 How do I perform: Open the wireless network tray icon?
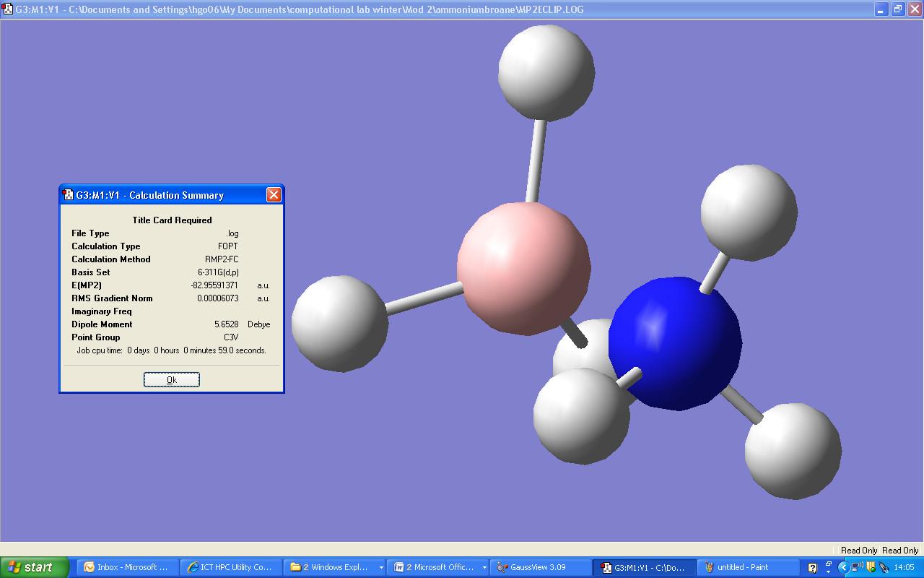[x=857, y=568]
